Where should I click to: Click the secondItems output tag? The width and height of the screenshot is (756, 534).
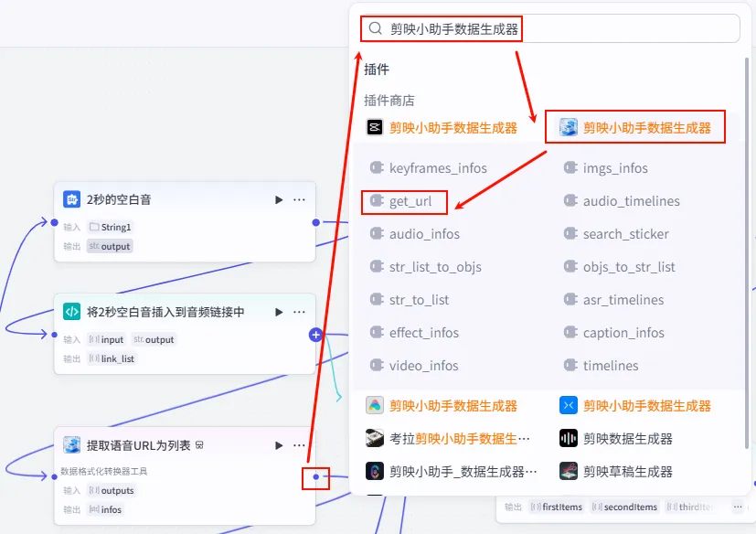point(624,507)
